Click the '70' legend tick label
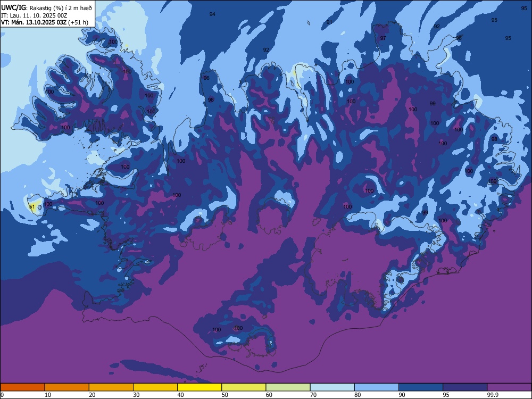The height and width of the screenshot is (399, 532). (x=313, y=395)
